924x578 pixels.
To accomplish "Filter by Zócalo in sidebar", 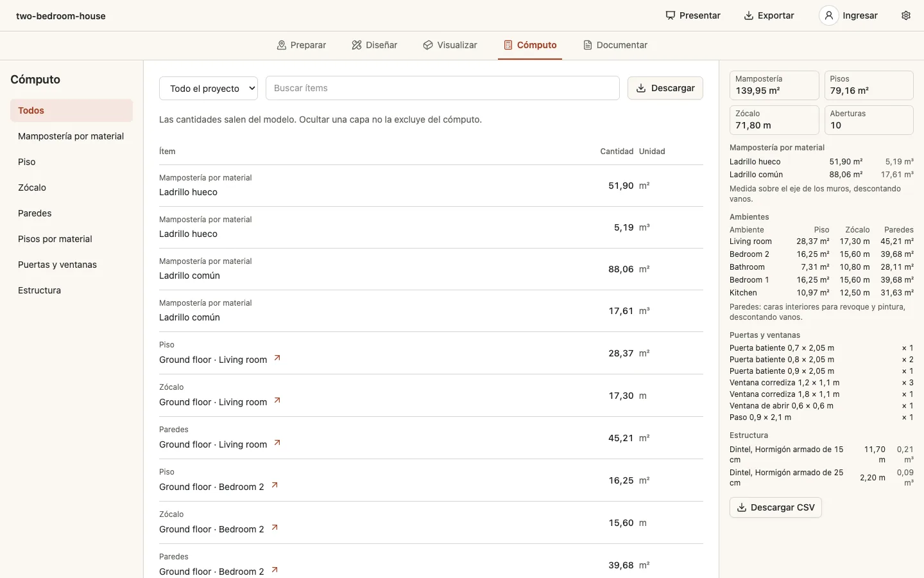I will tap(71, 188).
